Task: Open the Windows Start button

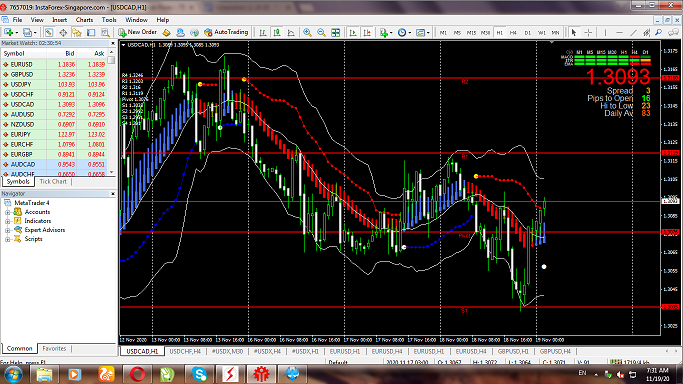Action: (x=13, y=374)
